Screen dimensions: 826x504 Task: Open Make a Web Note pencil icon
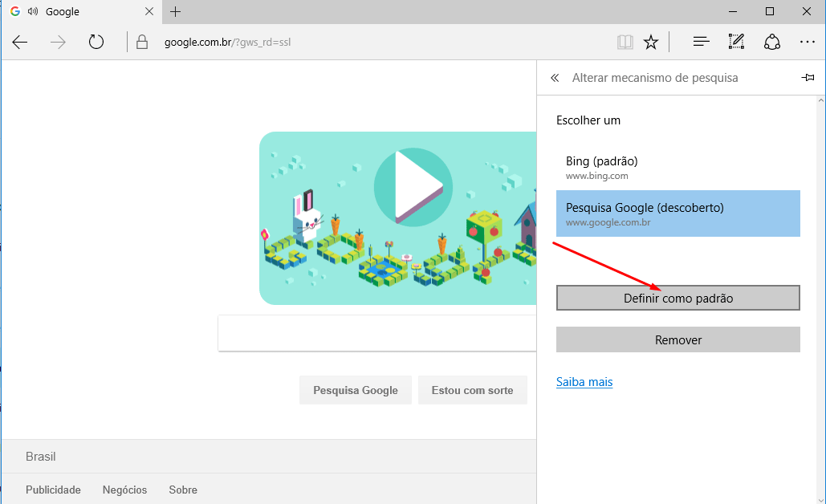tap(736, 42)
